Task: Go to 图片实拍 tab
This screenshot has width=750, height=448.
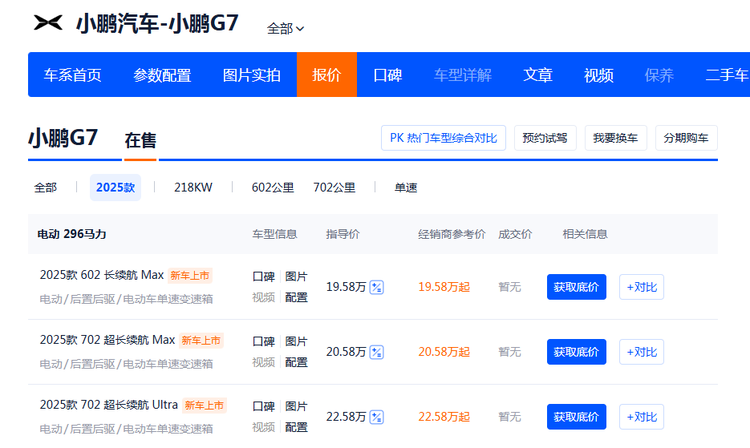Action: (x=251, y=75)
